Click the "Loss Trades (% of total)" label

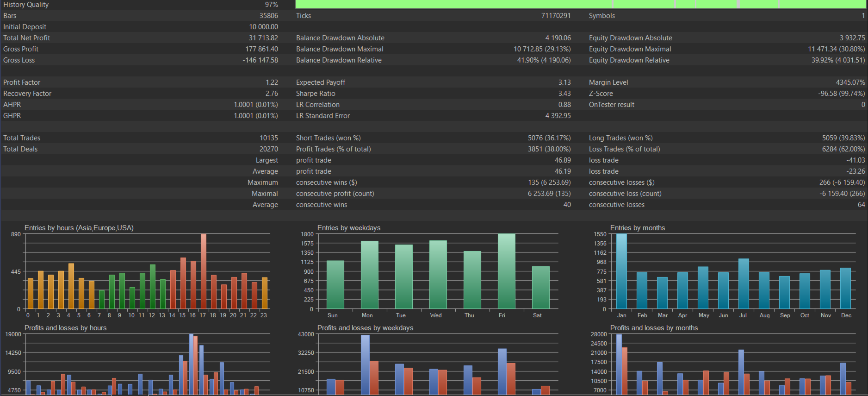coord(625,149)
